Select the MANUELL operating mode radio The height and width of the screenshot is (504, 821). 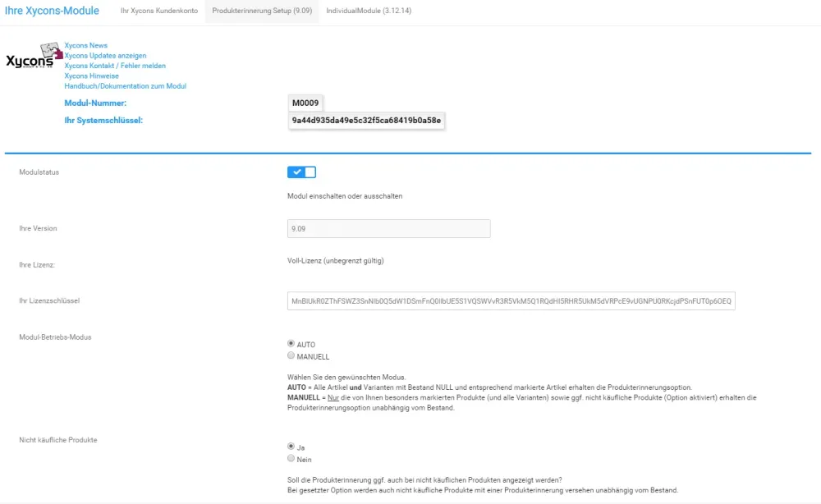click(291, 355)
